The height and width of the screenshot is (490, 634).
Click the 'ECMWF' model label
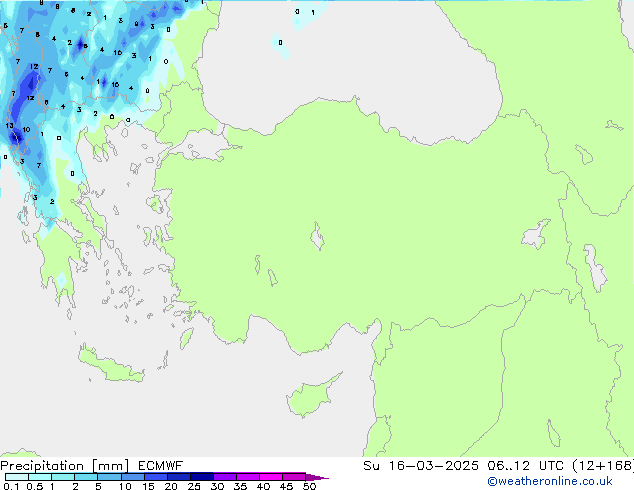[161, 466]
